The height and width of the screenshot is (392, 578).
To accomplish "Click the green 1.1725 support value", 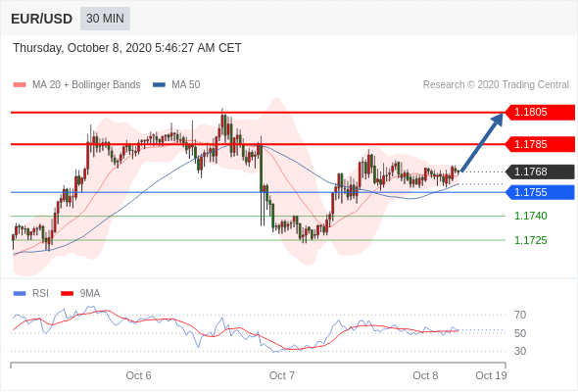I will point(530,240).
